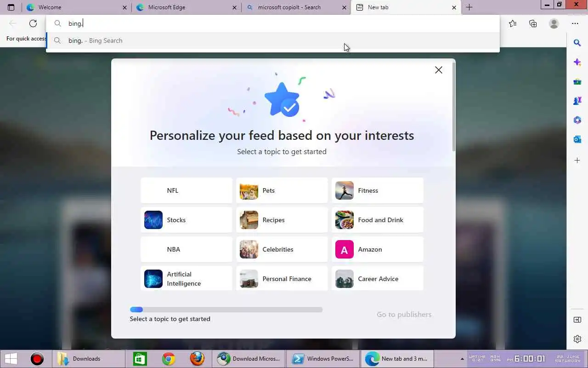Click the sidebar hide panel icon
This screenshot has height=368, width=588.
577,320
